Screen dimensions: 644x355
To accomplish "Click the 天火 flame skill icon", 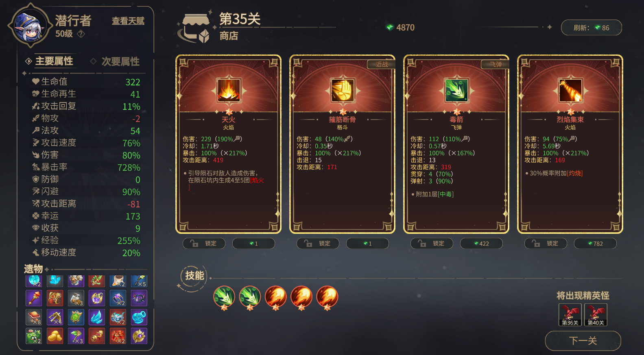I will 229,90.
